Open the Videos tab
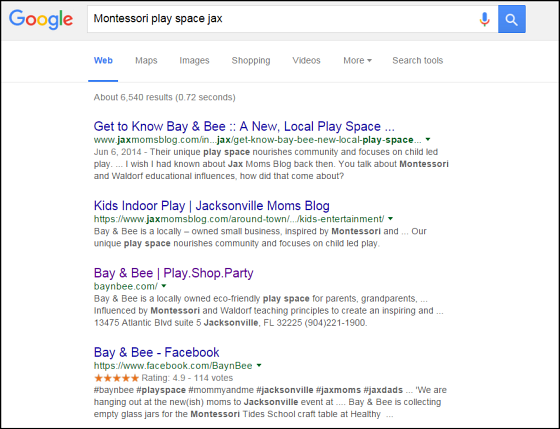This screenshot has height=429, width=560. click(306, 60)
